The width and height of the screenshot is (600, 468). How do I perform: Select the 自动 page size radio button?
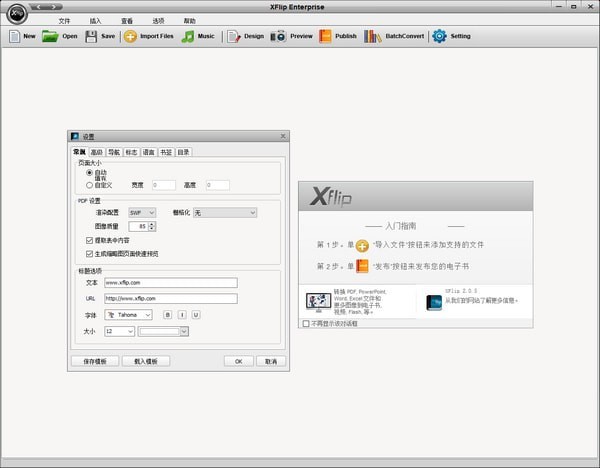point(89,173)
